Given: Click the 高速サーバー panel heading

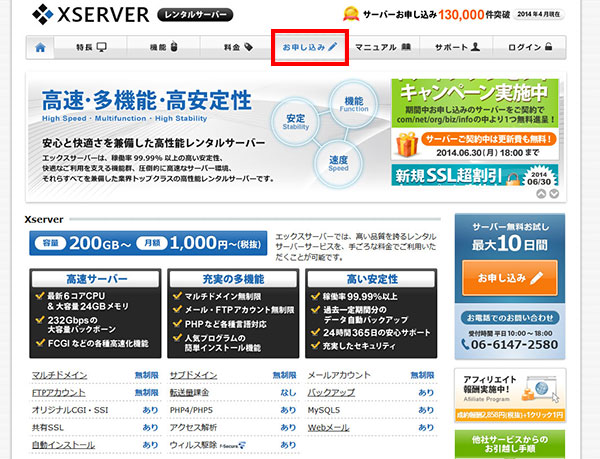Looking at the screenshot, I should click(x=96, y=279).
